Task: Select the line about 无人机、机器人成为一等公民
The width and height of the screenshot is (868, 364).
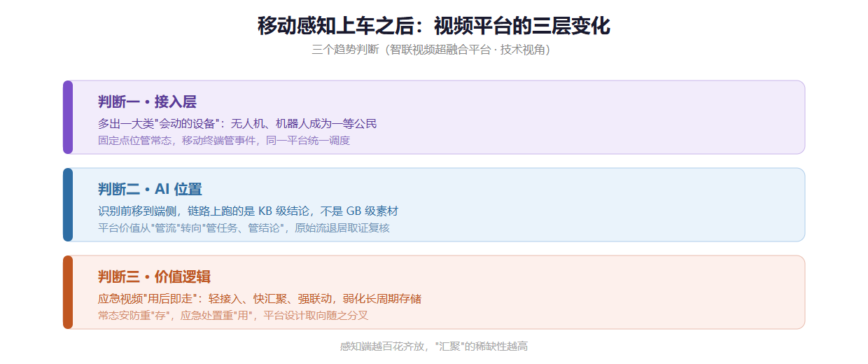Action: [x=237, y=124]
